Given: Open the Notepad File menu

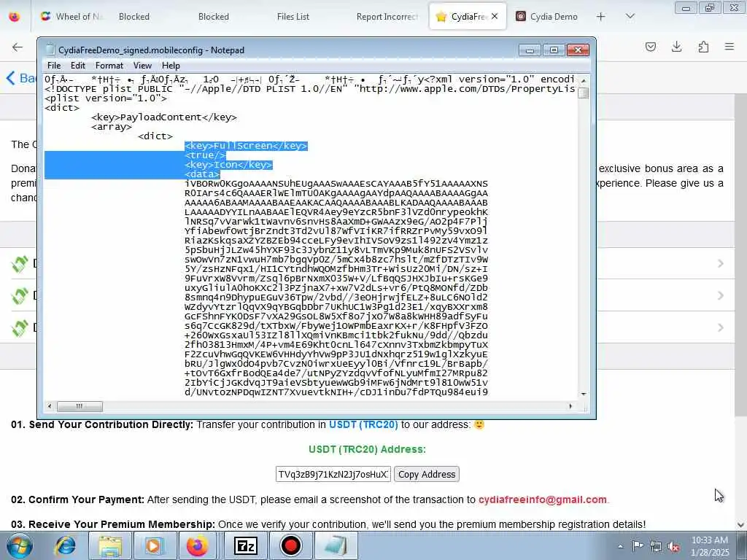Looking at the screenshot, I should [x=54, y=65].
